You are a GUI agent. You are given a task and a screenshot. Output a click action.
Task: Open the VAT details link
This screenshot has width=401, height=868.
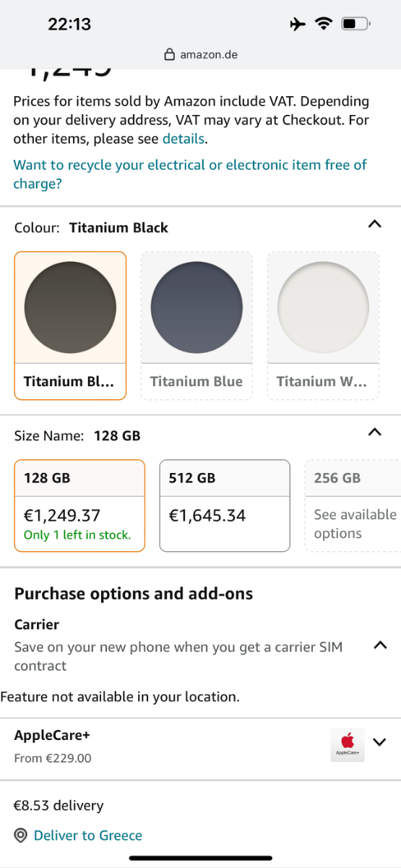184,139
